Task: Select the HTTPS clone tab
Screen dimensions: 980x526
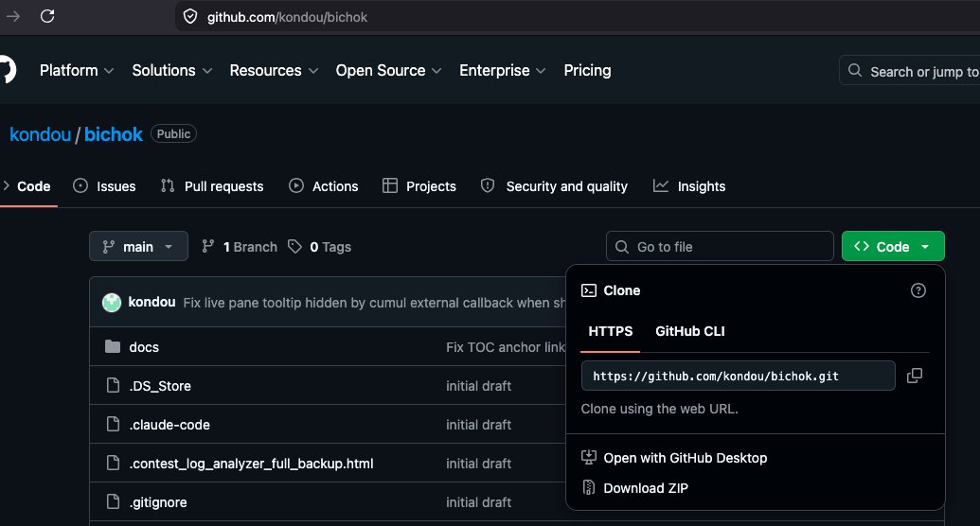Action: point(611,332)
